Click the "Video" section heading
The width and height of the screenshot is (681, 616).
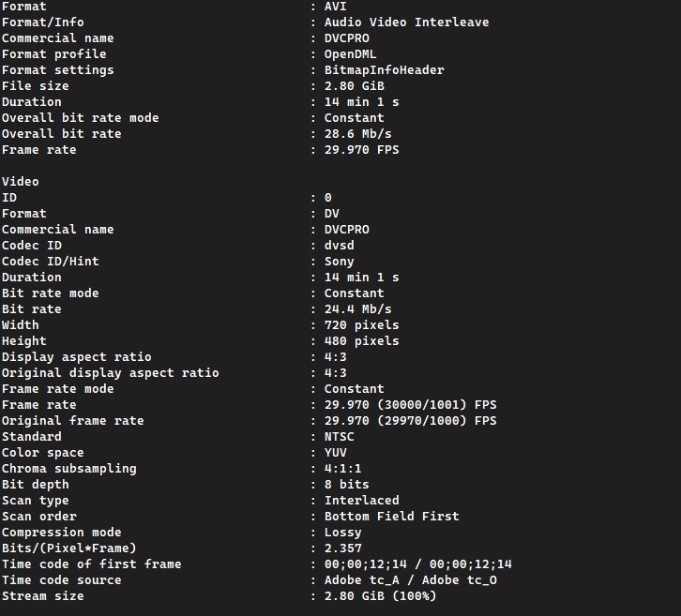pos(21,181)
